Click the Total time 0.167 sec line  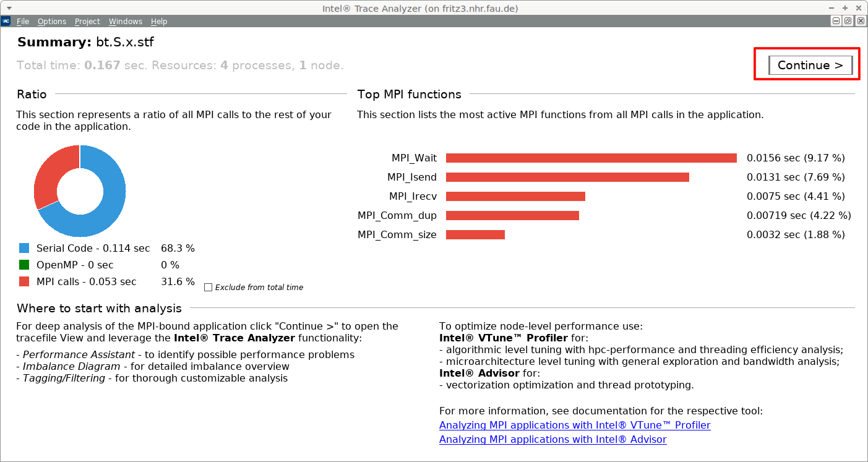point(180,65)
